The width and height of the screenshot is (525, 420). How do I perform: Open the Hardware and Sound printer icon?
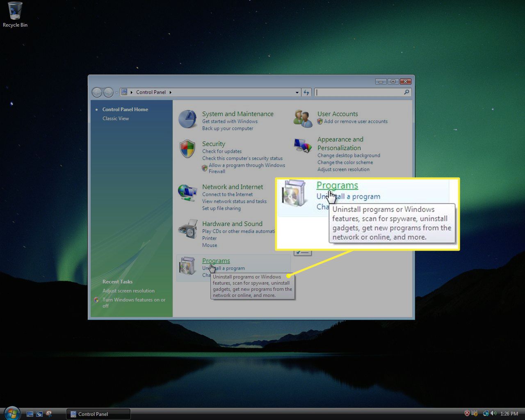click(x=187, y=229)
